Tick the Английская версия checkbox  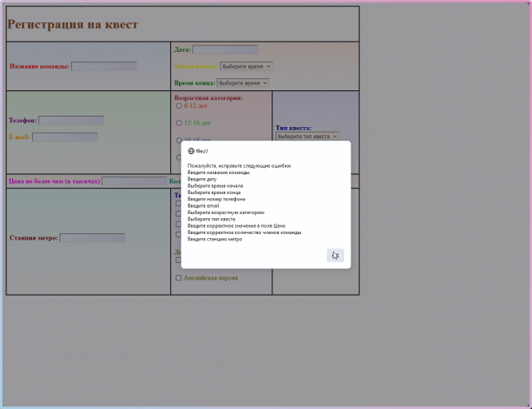(178, 278)
